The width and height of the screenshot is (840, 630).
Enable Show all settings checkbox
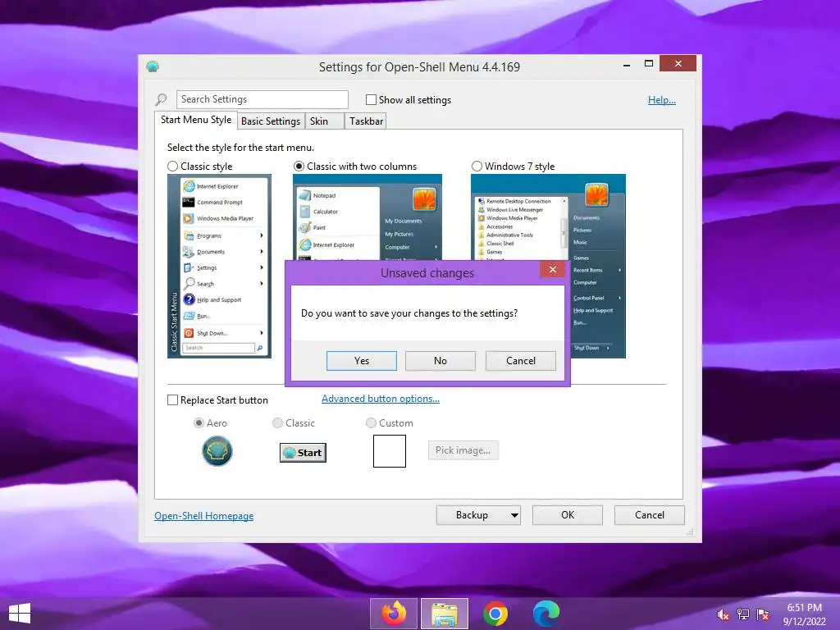[x=371, y=99]
